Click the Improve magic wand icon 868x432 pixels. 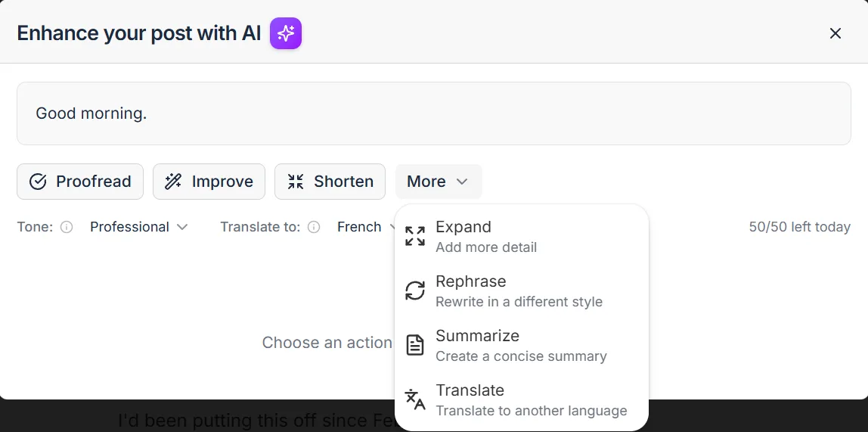173,182
